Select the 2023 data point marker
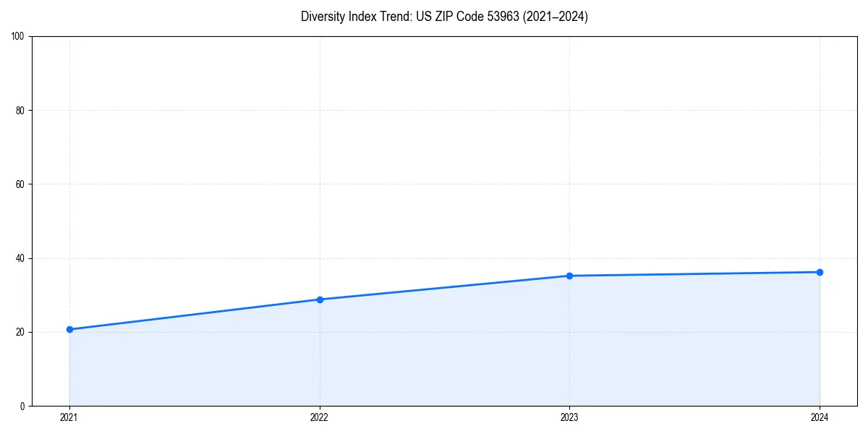This screenshot has height=434, width=868. click(x=569, y=276)
